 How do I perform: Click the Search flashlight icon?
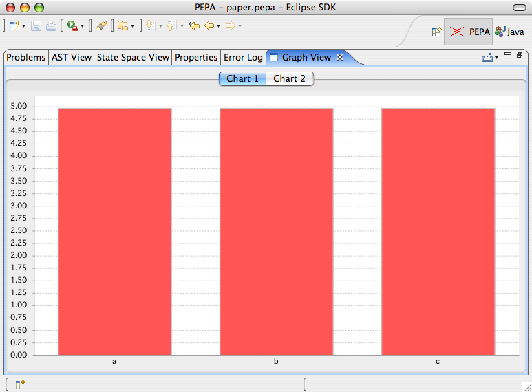101,26
